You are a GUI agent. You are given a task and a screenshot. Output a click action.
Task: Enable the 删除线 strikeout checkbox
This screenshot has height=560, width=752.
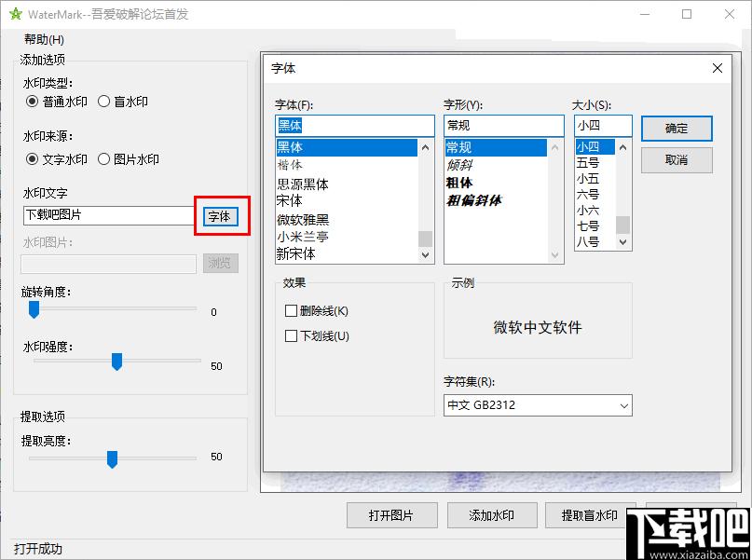point(292,310)
